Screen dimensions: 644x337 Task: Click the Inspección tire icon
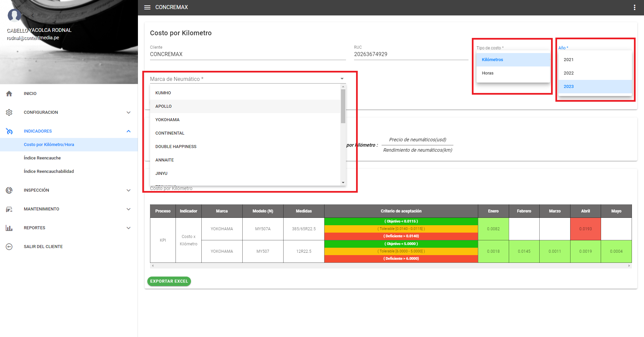click(x=9, y=190)
